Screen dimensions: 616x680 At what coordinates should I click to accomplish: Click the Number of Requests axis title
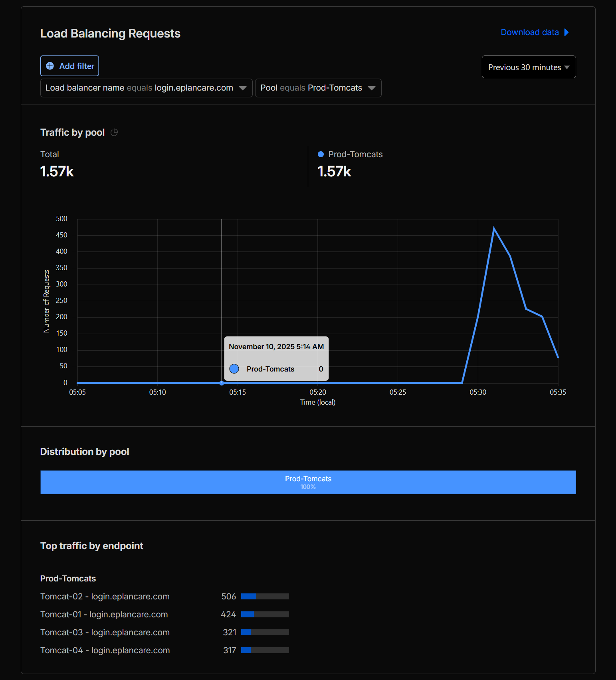[x=46, y=301]
